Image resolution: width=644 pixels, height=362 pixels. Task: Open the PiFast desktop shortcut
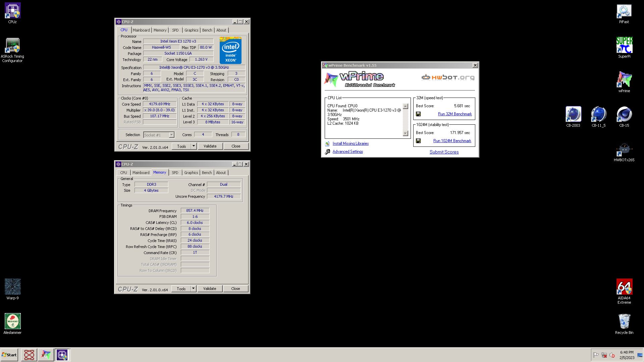[624, 13]
